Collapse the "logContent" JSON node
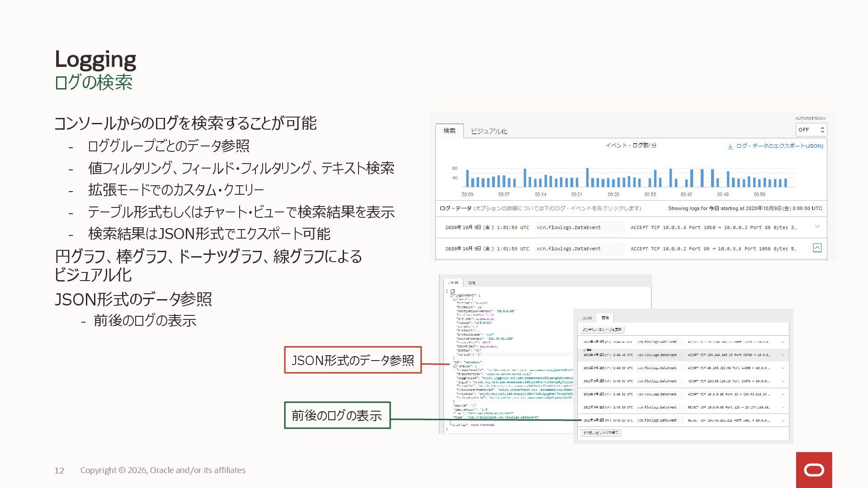Viewport: 868px width, 488px height. pos(452,296)
